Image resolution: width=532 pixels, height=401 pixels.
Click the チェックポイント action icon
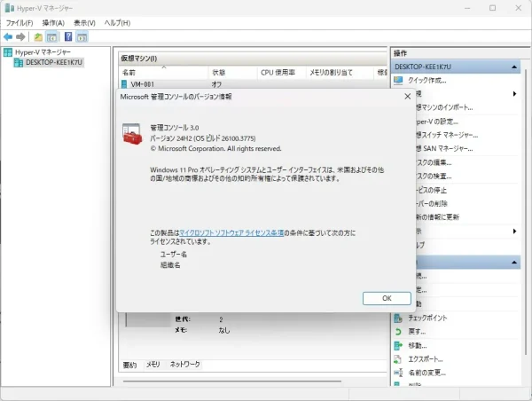point(398,318)
